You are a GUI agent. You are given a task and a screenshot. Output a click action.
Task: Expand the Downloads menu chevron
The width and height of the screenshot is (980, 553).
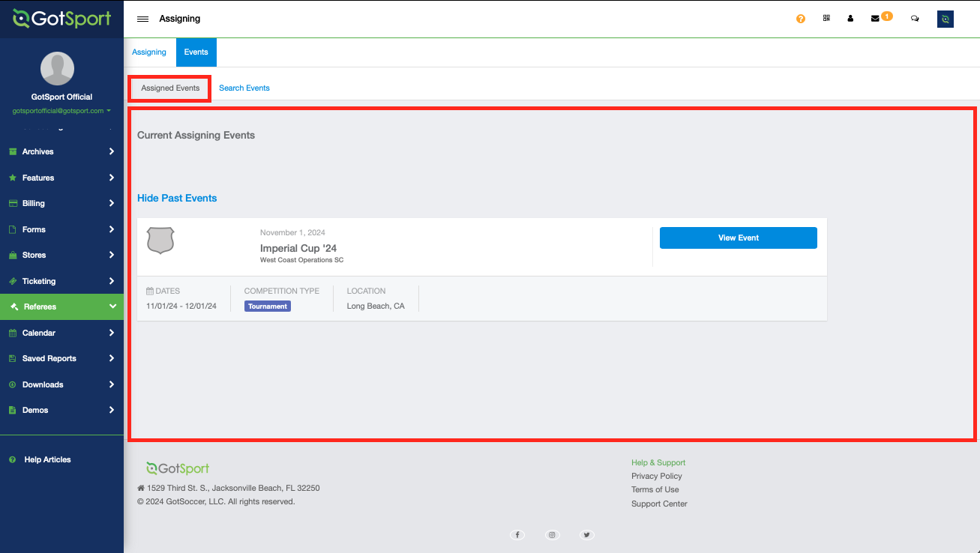112,384
